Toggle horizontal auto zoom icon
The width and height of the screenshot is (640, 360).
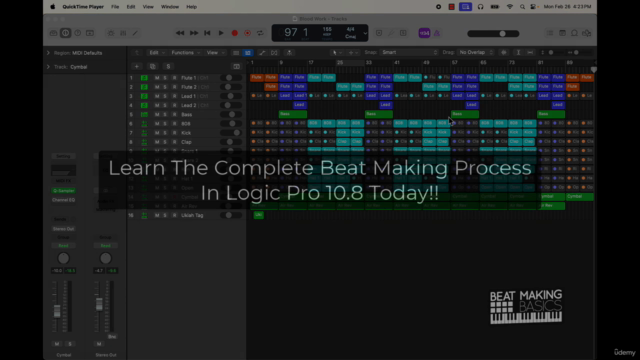[x=530, y=52]
